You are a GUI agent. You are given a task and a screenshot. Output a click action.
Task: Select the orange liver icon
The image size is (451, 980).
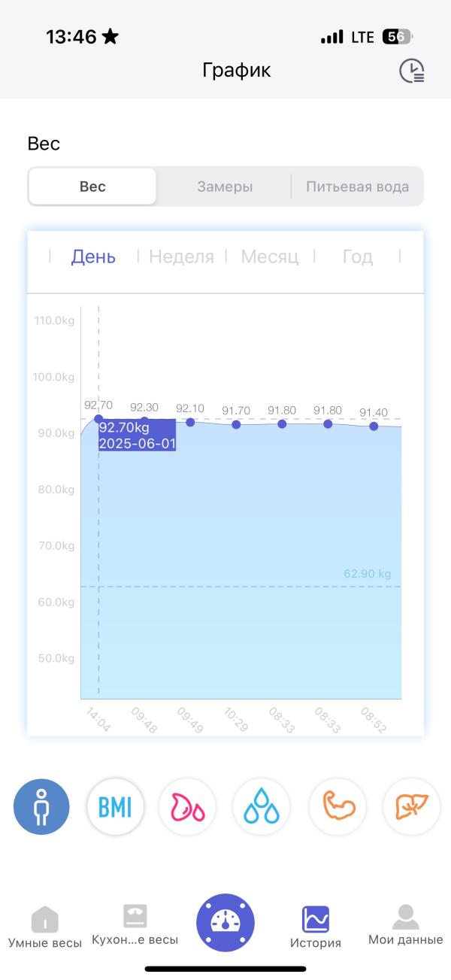[x=410, y=807]
